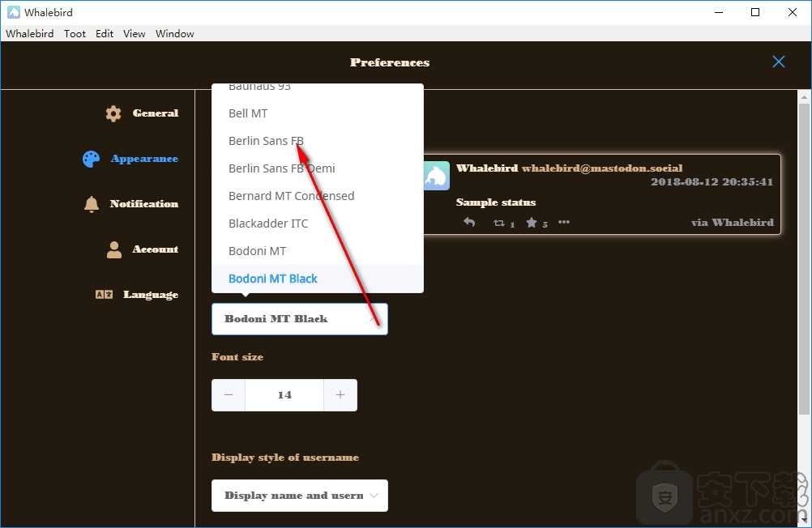Choose the Berlin Sans FB Demi font
812x528 pixels.
coord(318,168)
